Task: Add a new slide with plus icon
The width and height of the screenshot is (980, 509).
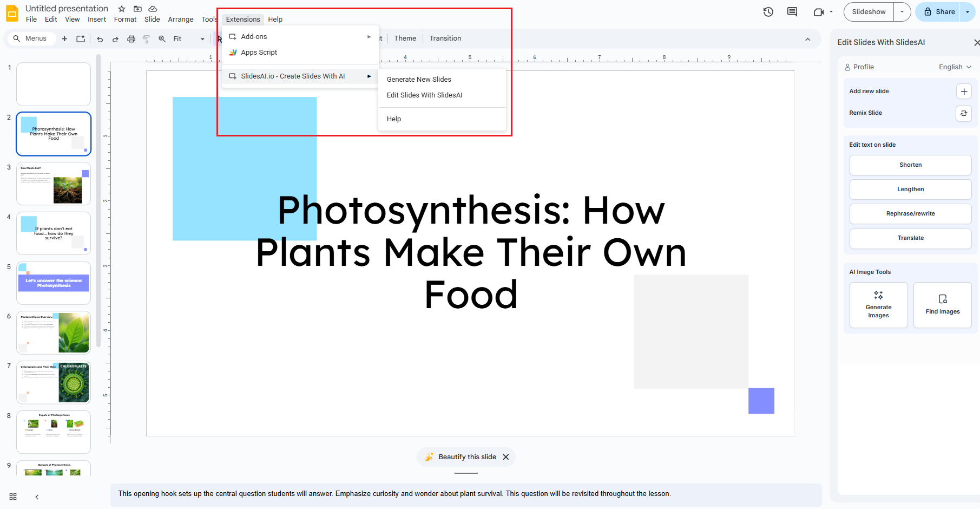Action: (64, 38)
